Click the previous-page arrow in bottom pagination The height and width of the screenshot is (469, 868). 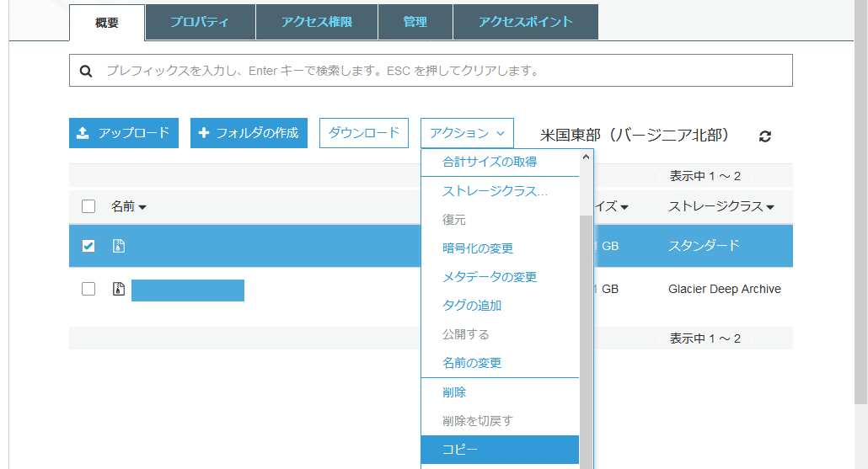coord(659,338)
